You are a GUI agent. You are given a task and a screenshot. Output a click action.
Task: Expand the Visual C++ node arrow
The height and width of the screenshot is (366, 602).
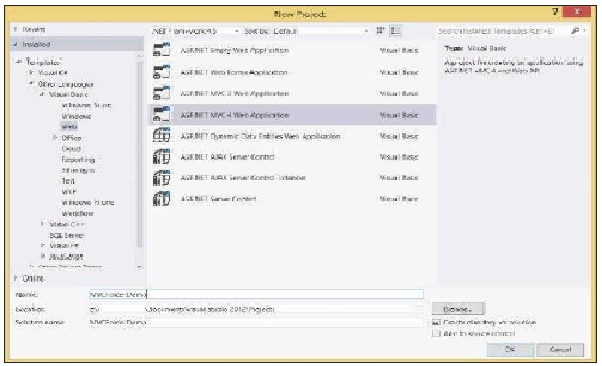coord(43,224)
